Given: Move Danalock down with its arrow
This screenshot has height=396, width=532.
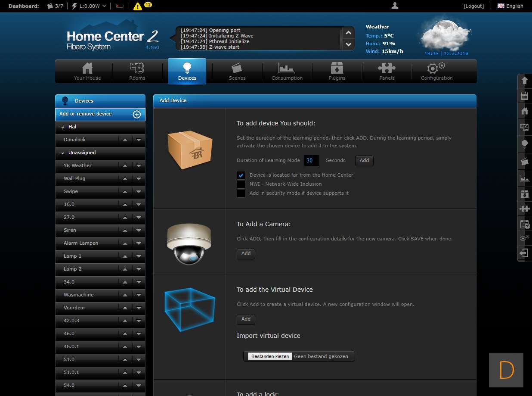Looking at the screenshot, I should pos(139,140).
